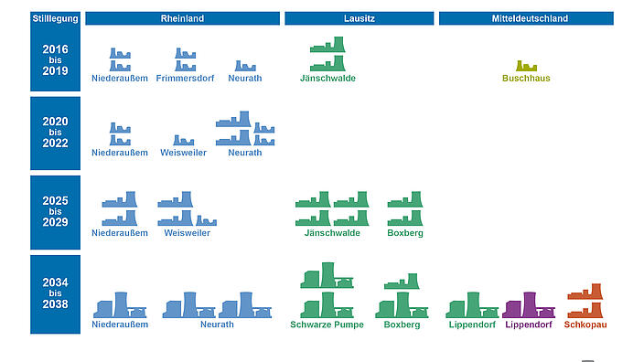Screen dimensions: 644x362
Task: Select the Lausitz header
Action: 360,18
